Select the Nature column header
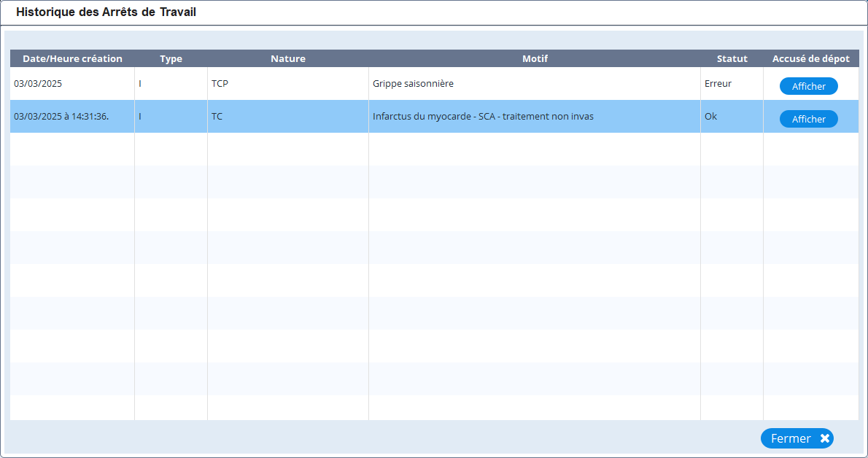 pyautogui.click(x=287, y=58)
